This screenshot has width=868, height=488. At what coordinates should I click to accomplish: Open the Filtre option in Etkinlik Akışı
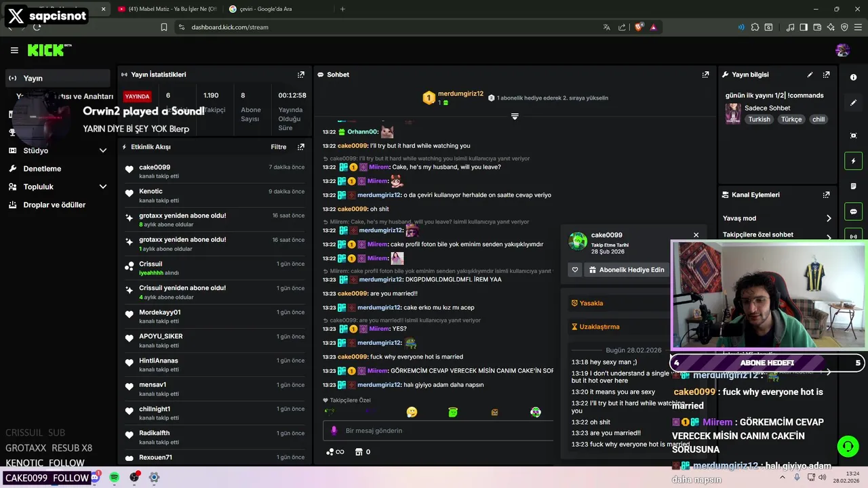pos(279,146)
